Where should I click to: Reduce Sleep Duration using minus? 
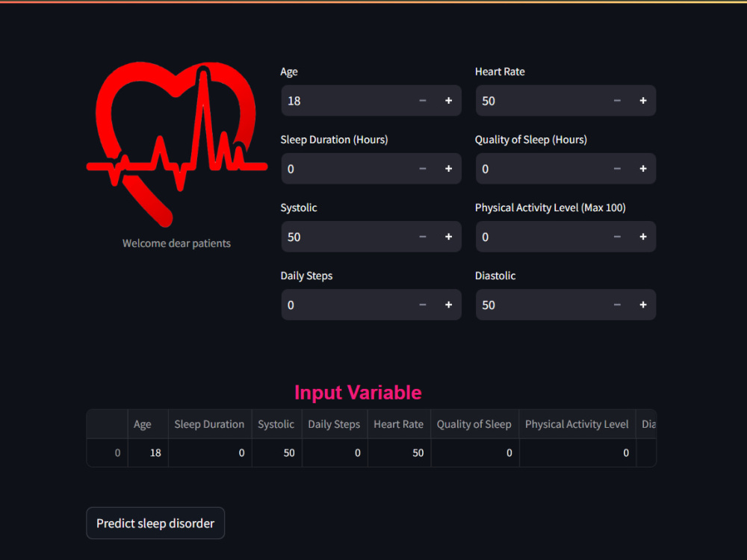point(423,169)
